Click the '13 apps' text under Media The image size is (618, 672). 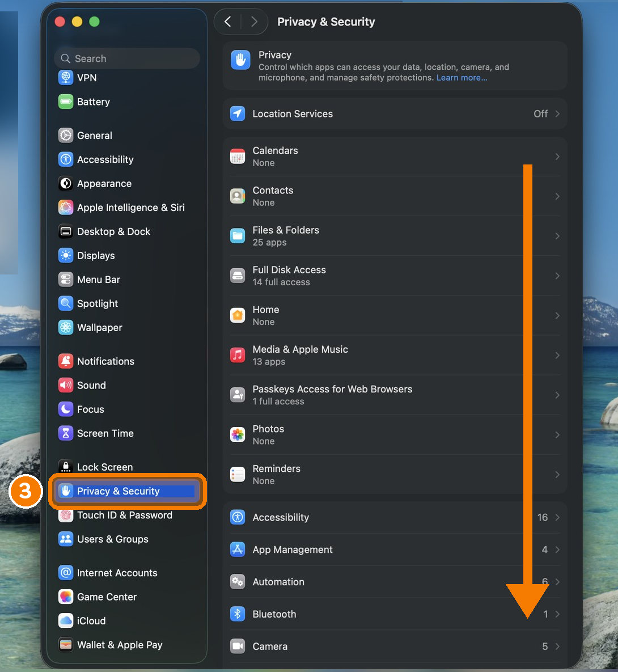pyautogui.click(x=269, y=362)
